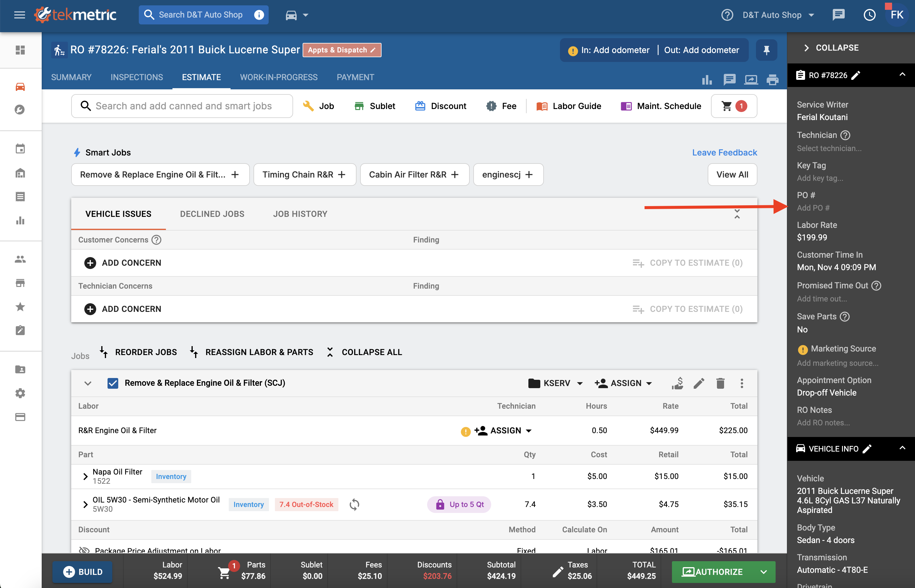Collapse the vehicle issues panel
The width and height of the screenshot is (915, 588).
[737, 214]
